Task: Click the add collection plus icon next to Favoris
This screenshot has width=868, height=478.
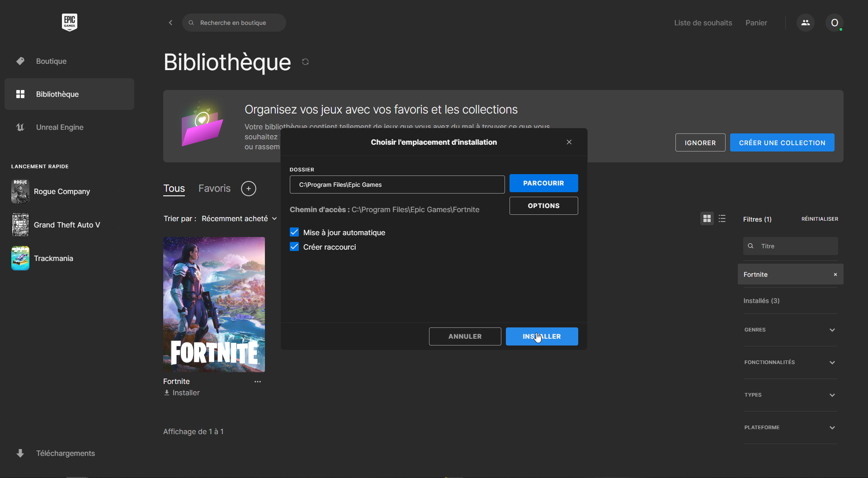Action: tap(249, 189)
